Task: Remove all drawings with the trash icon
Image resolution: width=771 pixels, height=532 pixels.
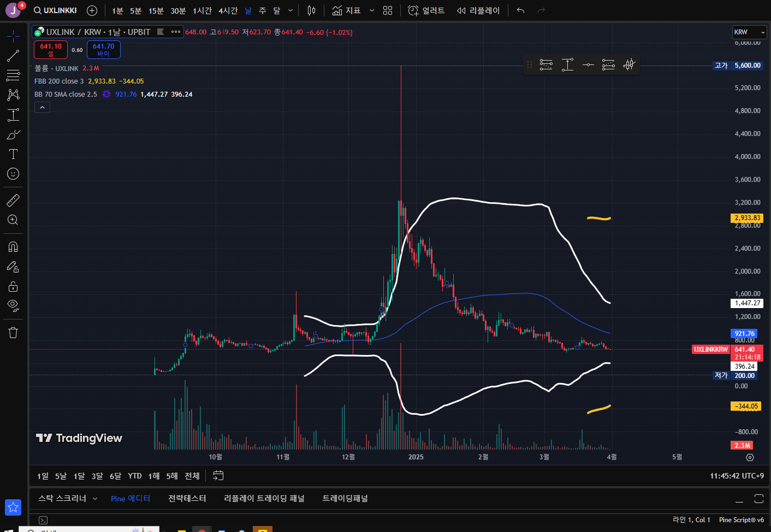Action: tap(13, 333)
